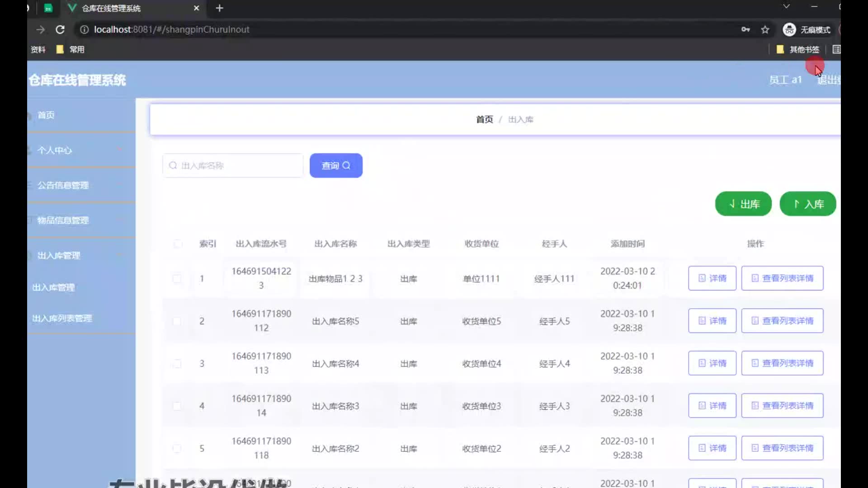Click 首页 breadcrumb link
This screenshot has height=488, width=868.
(484, 119)
